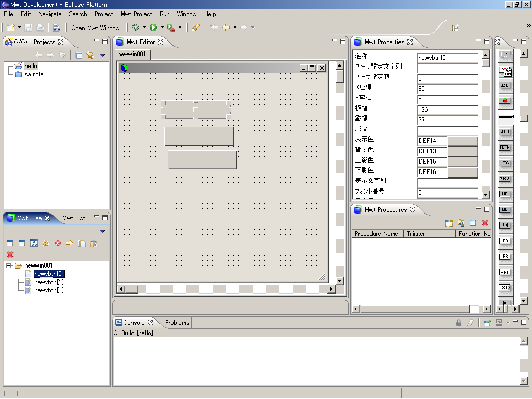Click the color swatch beside DEF13
The width and height of the screenshot is (532, 399).
463,151
